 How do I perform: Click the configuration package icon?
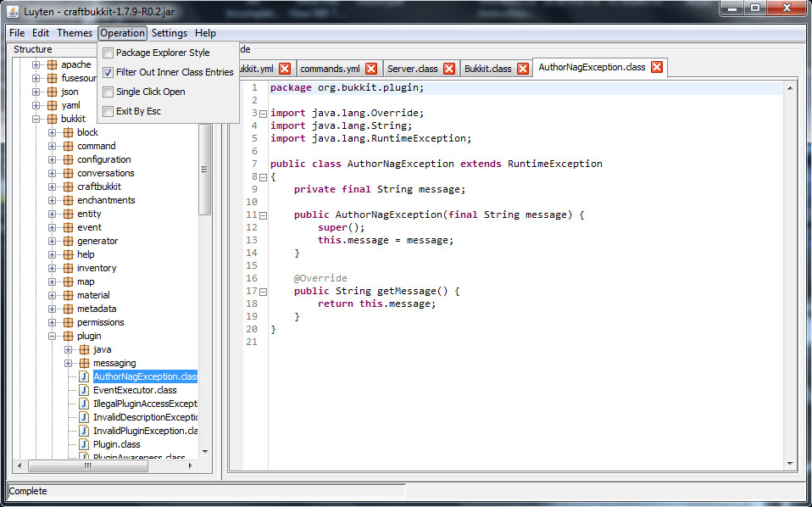68,159
